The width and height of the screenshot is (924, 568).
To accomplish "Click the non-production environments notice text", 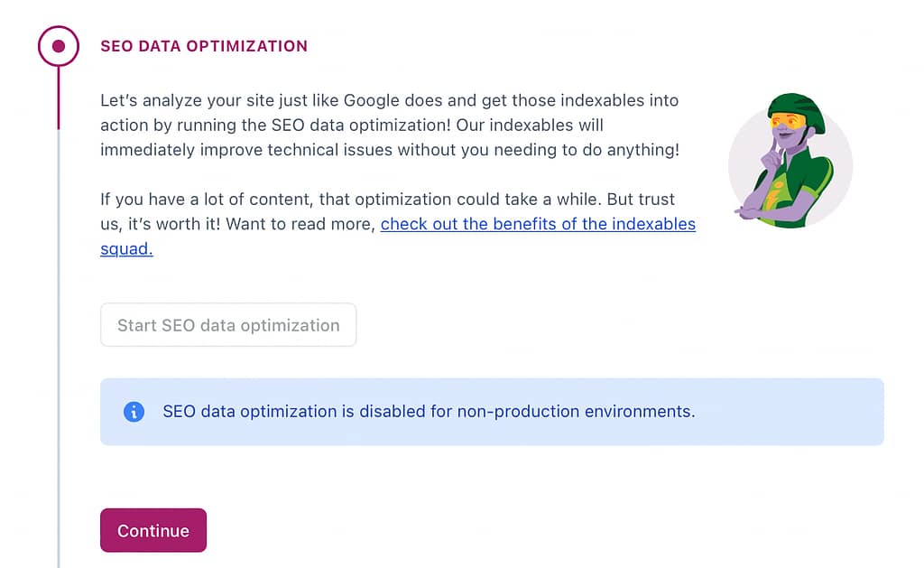I will click(x=429, y=412).
